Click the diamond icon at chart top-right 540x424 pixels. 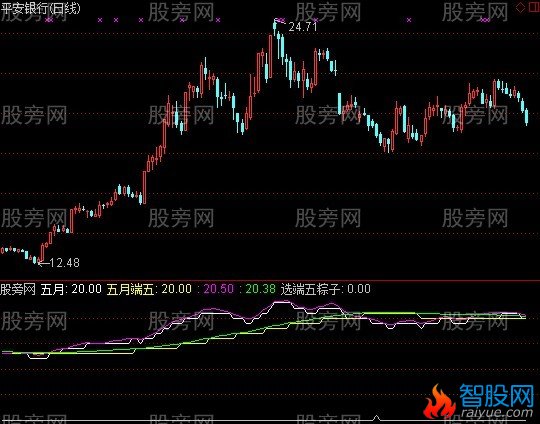coord(520,8)
